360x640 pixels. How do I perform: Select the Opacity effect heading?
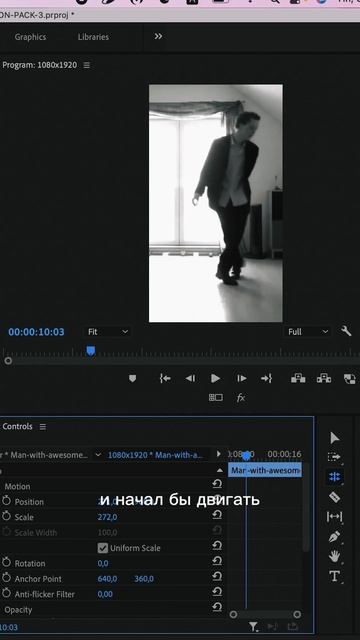click(x=18, y=609)
